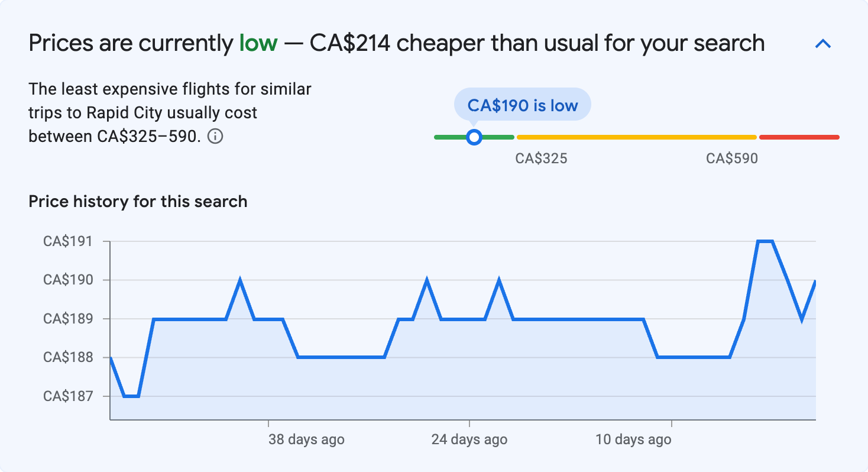Click the info icon beside CA$325–590
Image resolution: width=868 pixels, height=472 pixels.
coord(216,137)
